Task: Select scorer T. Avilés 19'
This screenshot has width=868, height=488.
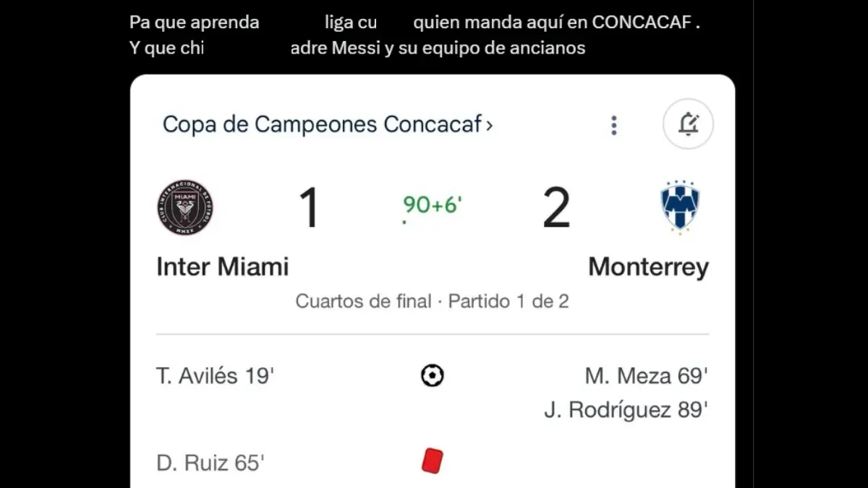Action: (213, 374)
